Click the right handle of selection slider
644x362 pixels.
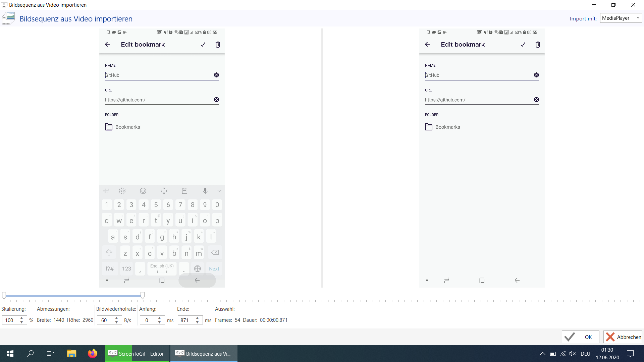[143, 295]
